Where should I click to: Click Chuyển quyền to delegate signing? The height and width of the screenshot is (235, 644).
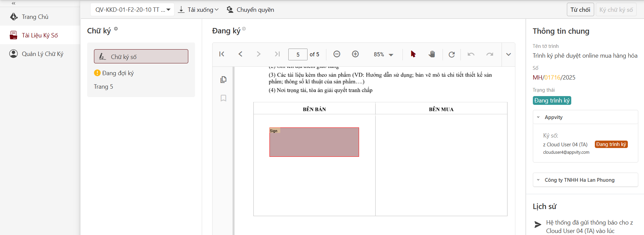250,10
